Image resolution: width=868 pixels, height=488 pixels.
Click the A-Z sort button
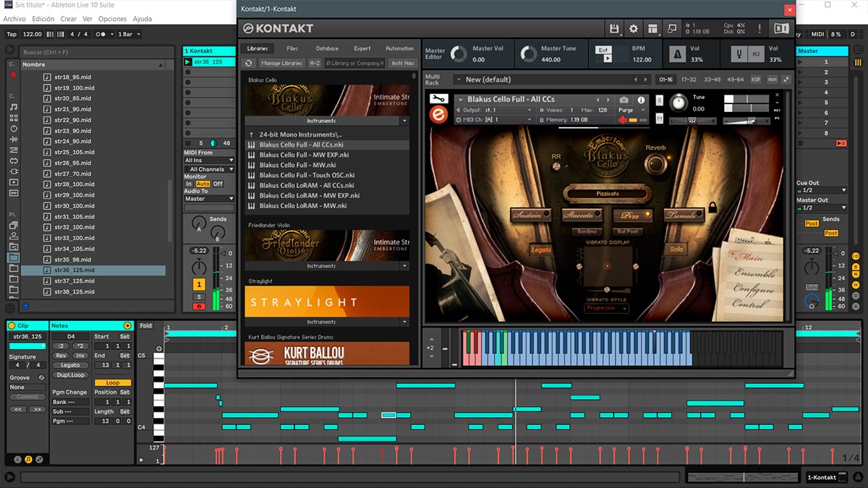click(315, 64)
